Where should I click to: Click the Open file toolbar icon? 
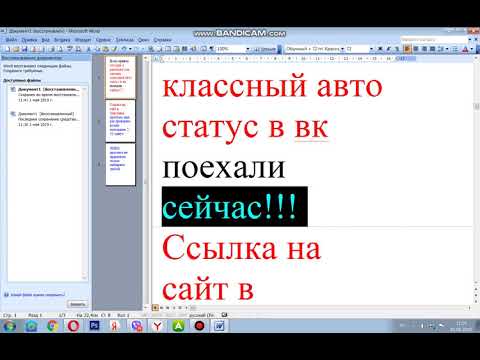tap(16, 49)
